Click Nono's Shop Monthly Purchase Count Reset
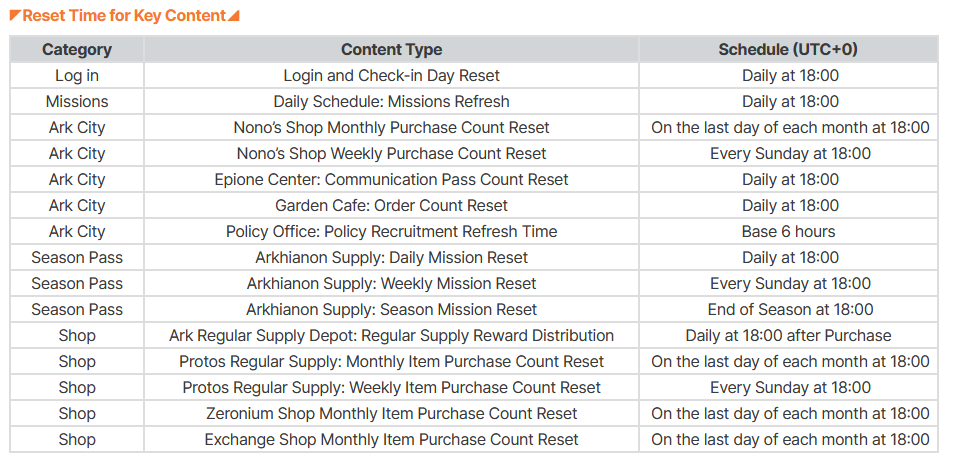Image resolution: width=954 pixels, height=466 pixels. [391, 127]
